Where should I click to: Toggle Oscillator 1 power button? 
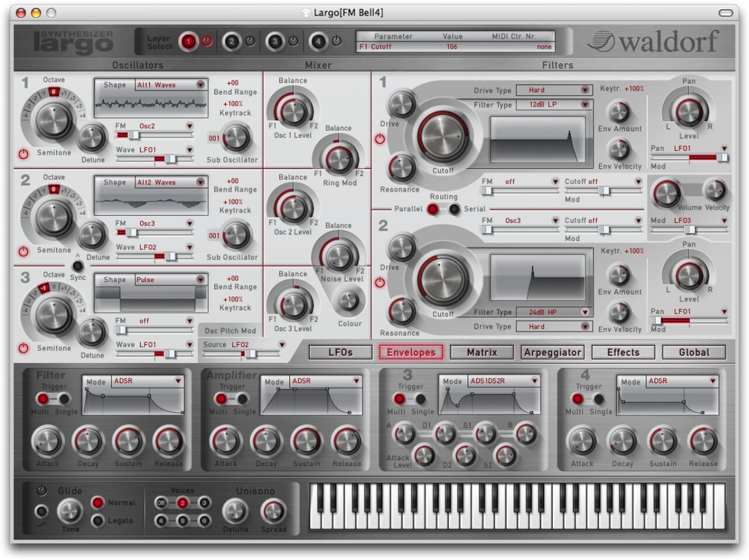coord(24,154)
